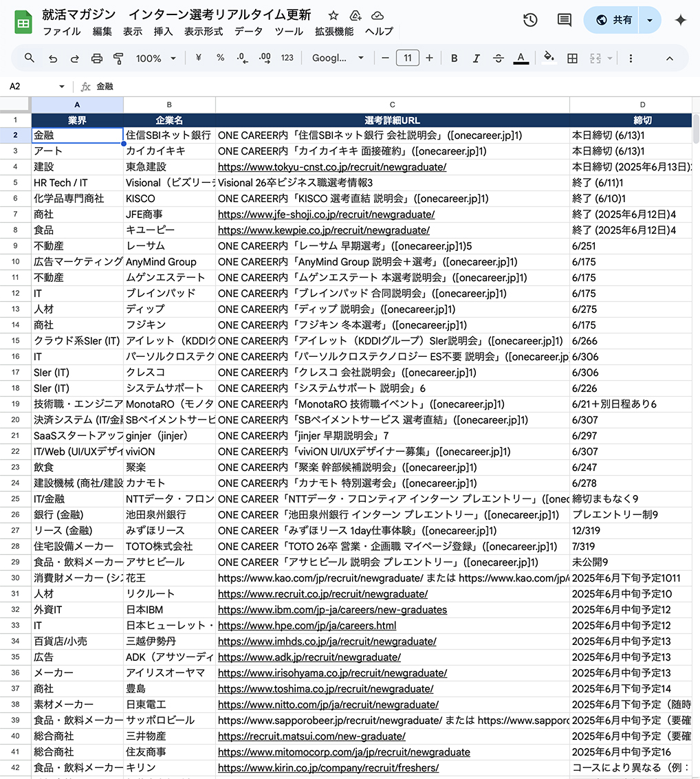Open the 表示 menu
The height and width of the screenshot is (779, 700).
pyautogui.click(x=133, y=32)
